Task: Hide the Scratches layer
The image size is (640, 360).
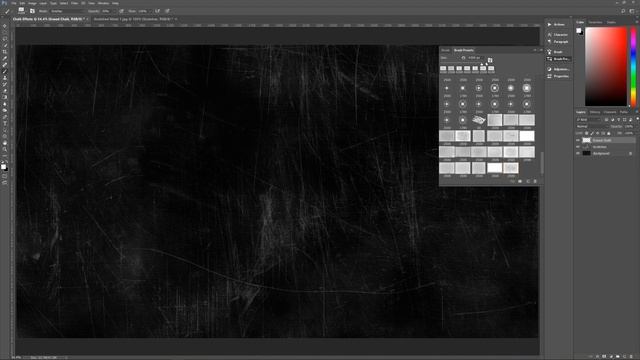Action: (x=578, y=147)
